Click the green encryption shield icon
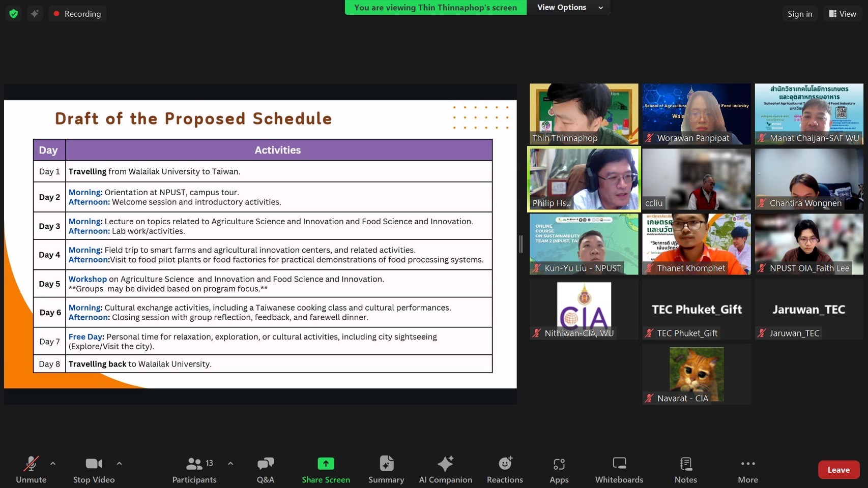The image size is (868, 488). (14, 14)
